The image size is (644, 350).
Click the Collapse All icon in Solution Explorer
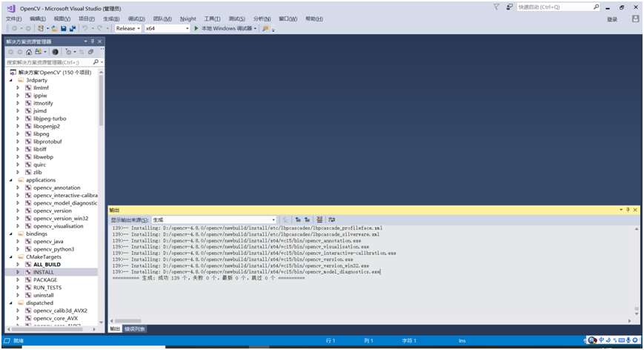[x=90, y=52]
